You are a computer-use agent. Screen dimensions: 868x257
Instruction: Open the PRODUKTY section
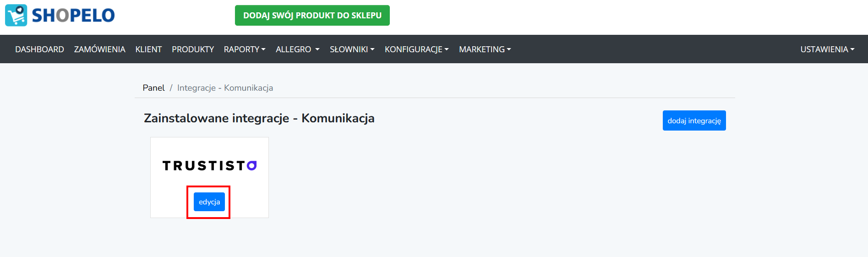point(193,49)
